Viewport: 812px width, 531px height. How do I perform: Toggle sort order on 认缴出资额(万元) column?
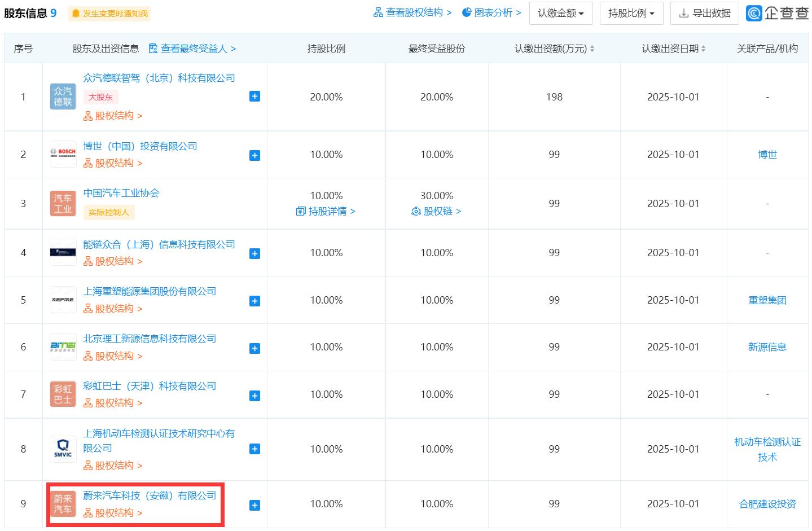(x=592, y=49)
